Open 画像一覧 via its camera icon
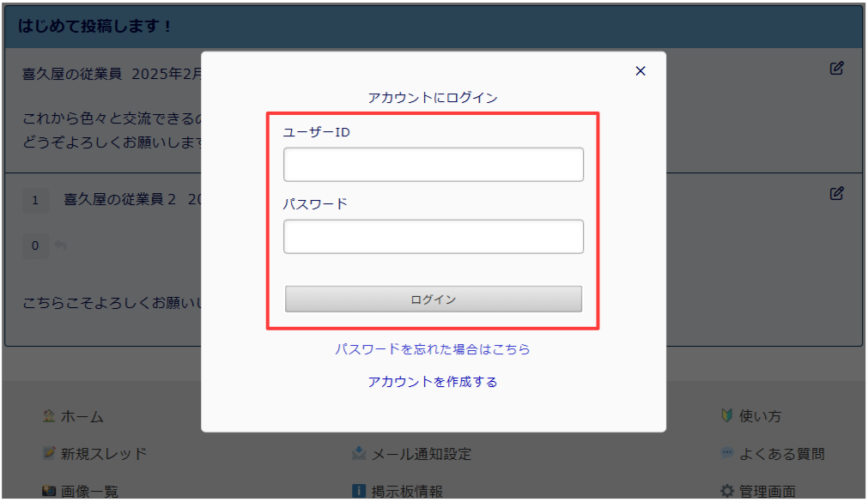The height and width of the screenshot is (502, 868). click(49, 491)
